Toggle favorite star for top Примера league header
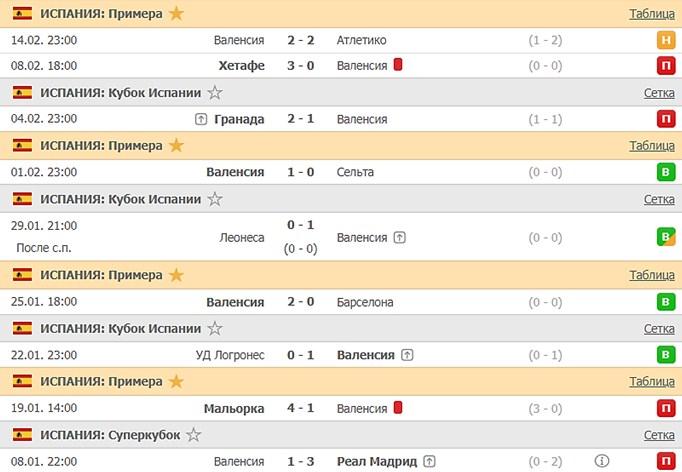Viewport: 682px width, 472px height. (177, 14)
